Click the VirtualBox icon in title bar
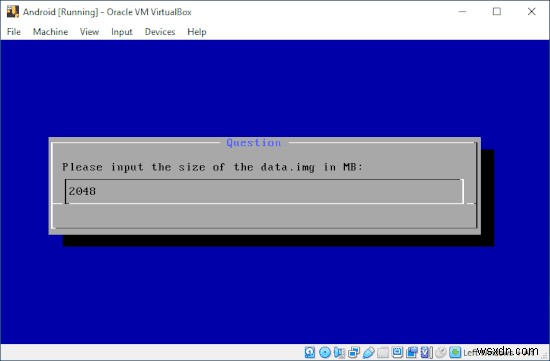 click(x=13, y=12)
